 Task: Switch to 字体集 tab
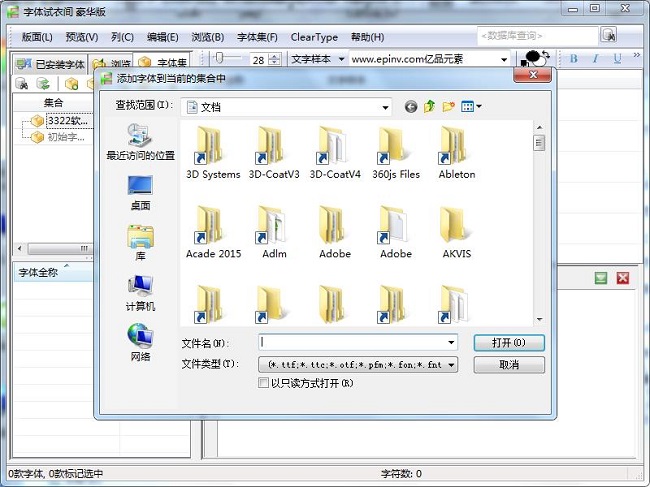pos(163,62)
